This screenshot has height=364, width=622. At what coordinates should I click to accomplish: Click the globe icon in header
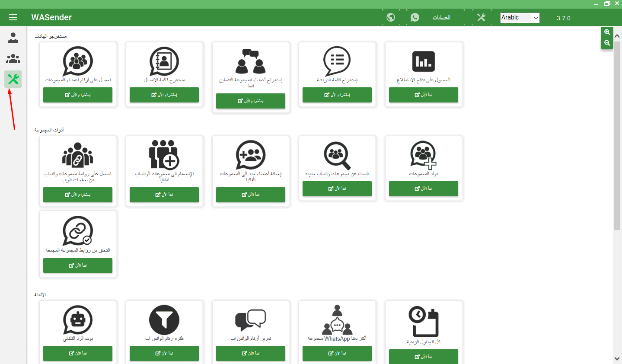click(391, 17)
